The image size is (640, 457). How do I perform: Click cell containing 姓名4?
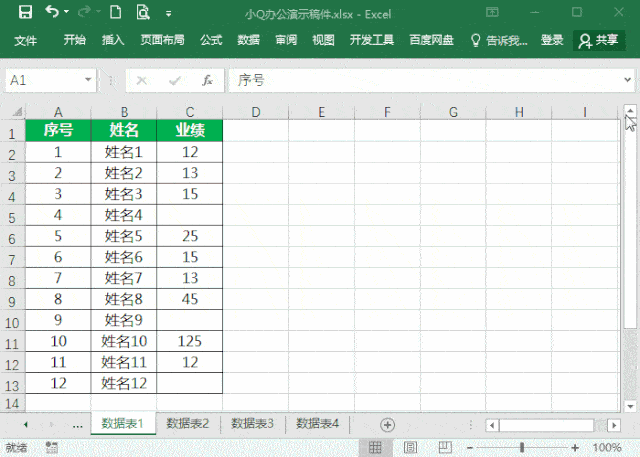coord(124,215)
